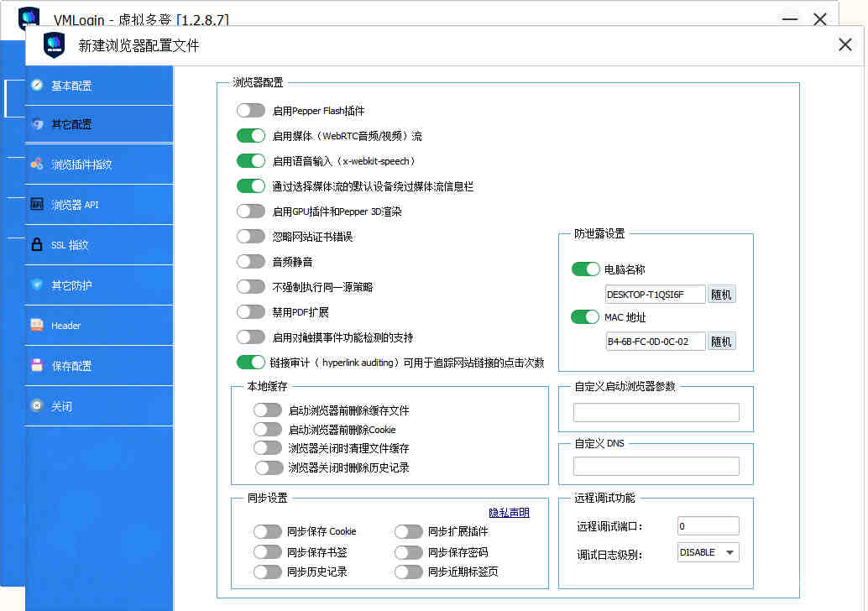Toggle 通过选择媒体流的默认设备绕过媒体流信息栏 switch

coord(251,186)
